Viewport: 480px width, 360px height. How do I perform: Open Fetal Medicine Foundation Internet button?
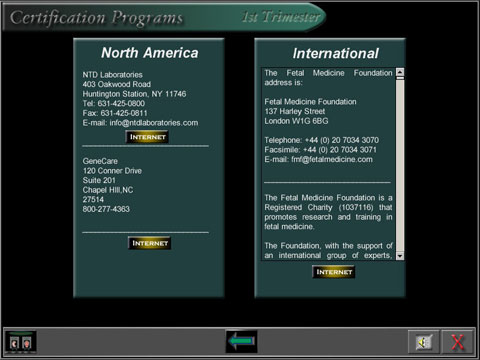tap(334, 272)
